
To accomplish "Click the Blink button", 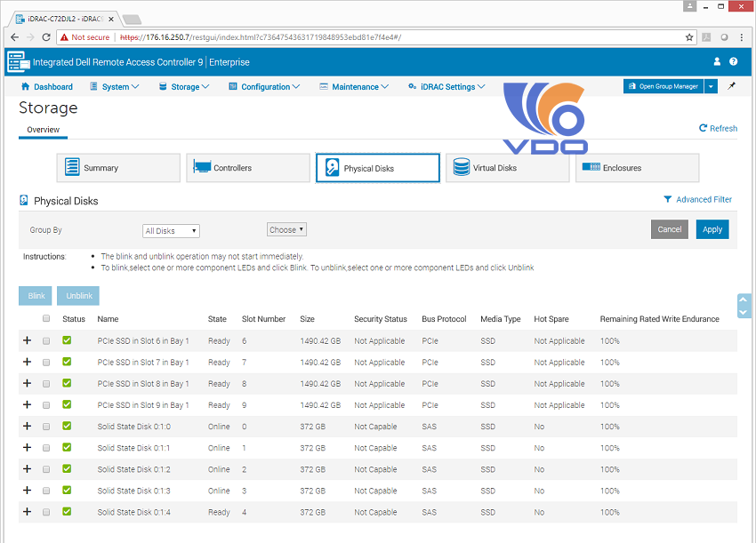I will [36, 296].
